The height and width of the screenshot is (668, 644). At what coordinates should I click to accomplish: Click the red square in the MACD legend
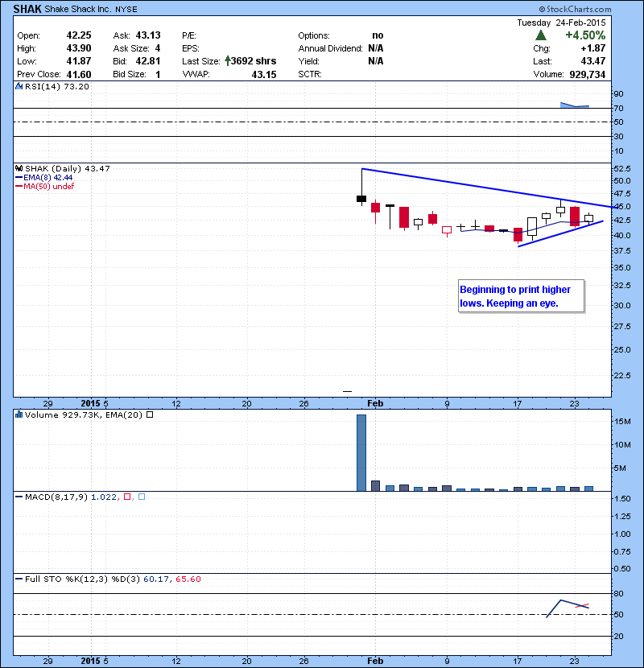click(127, 497)
